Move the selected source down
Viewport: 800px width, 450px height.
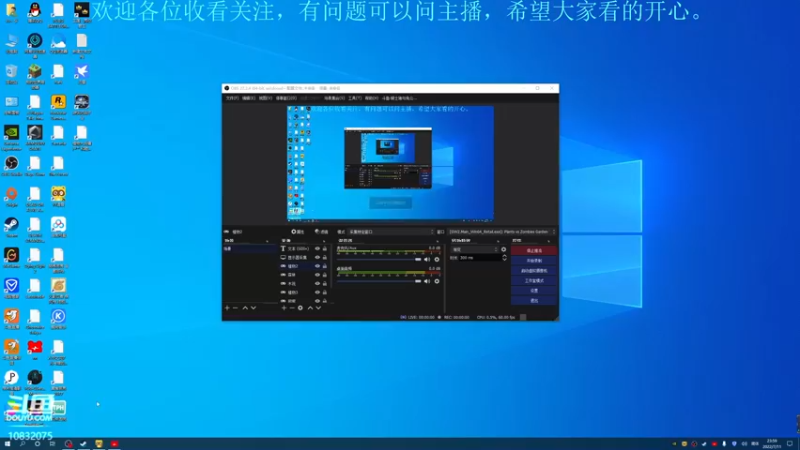click(x=318, y=308)
